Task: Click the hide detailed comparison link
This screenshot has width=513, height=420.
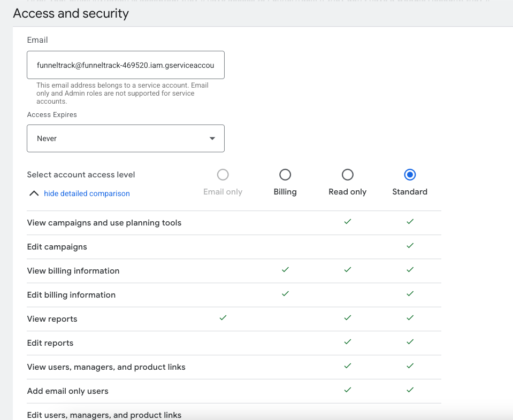Action: tap(87, 193)
